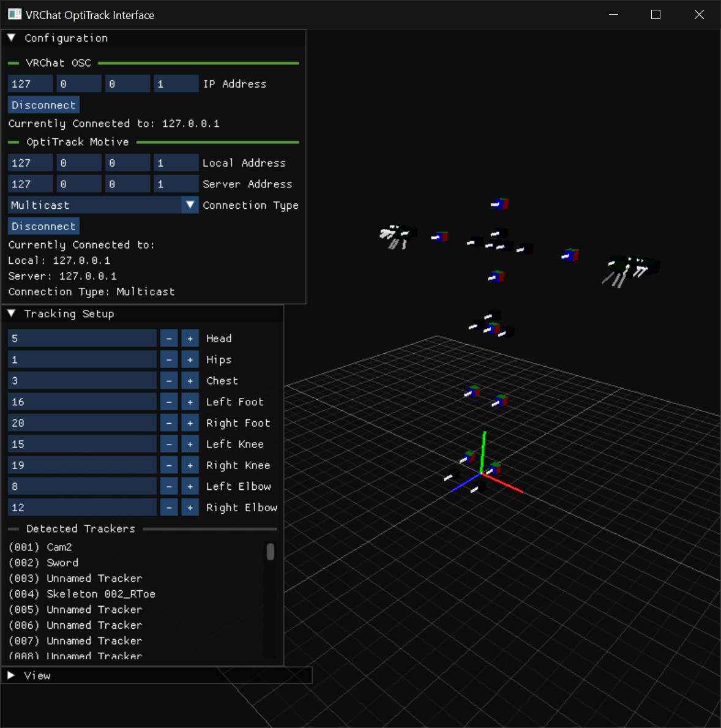Viewport: 721px width, 728px height.
Task: Click the first IP Address octet field
Action: pos(30,83)
